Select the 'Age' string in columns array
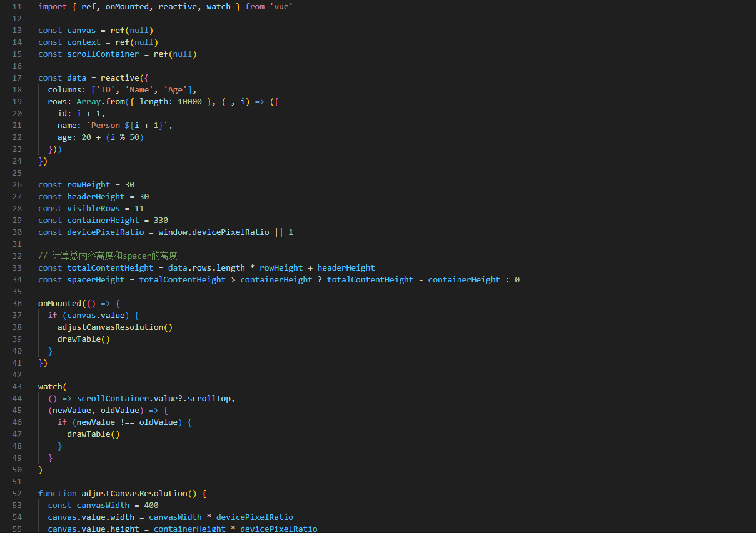 pyautogui.click(x=176, y=89)
